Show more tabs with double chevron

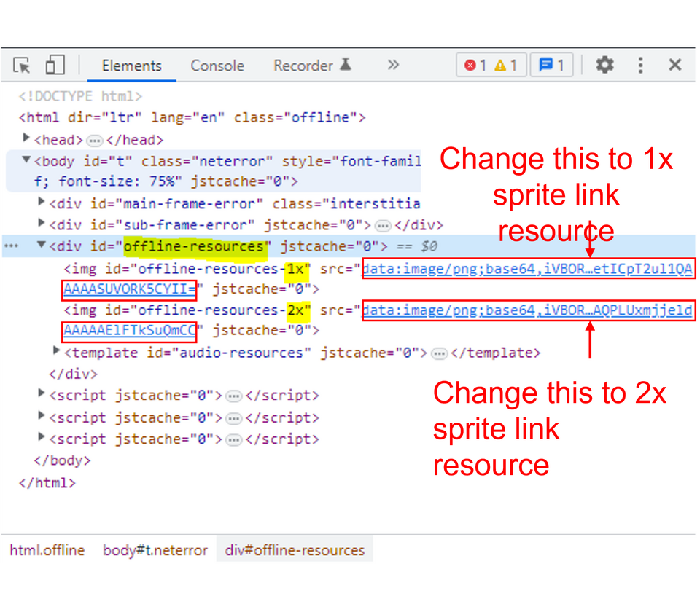[393, 66]
